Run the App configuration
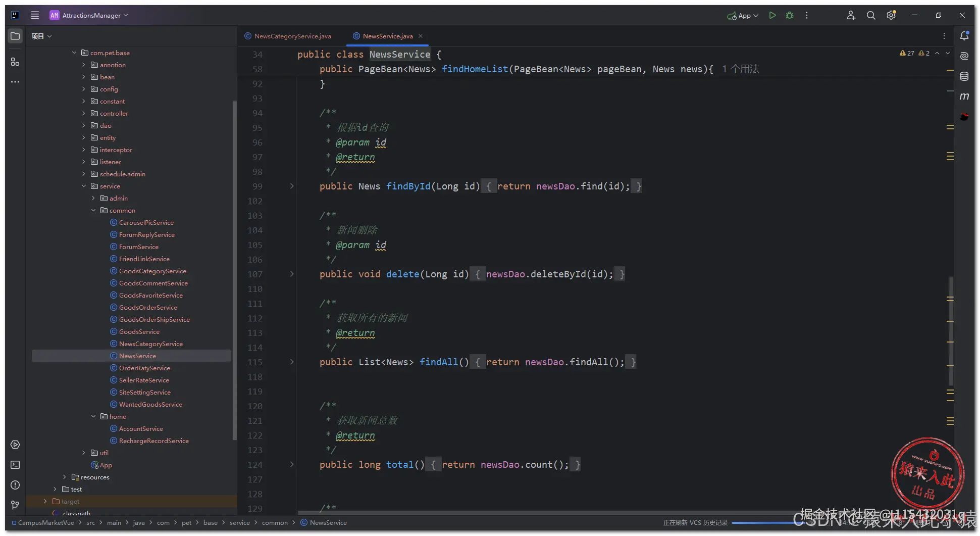 coord(772,15)
